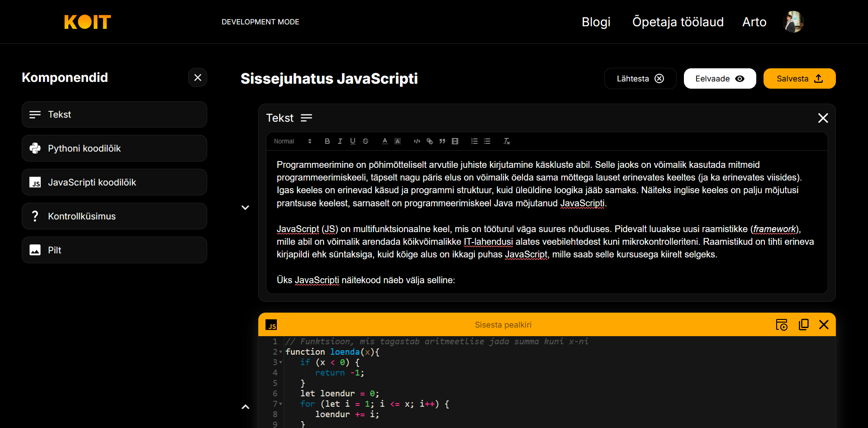Toggle bold formatting in text editor
Viewport: 868px width, 428px height.
[x=327, y=141]
